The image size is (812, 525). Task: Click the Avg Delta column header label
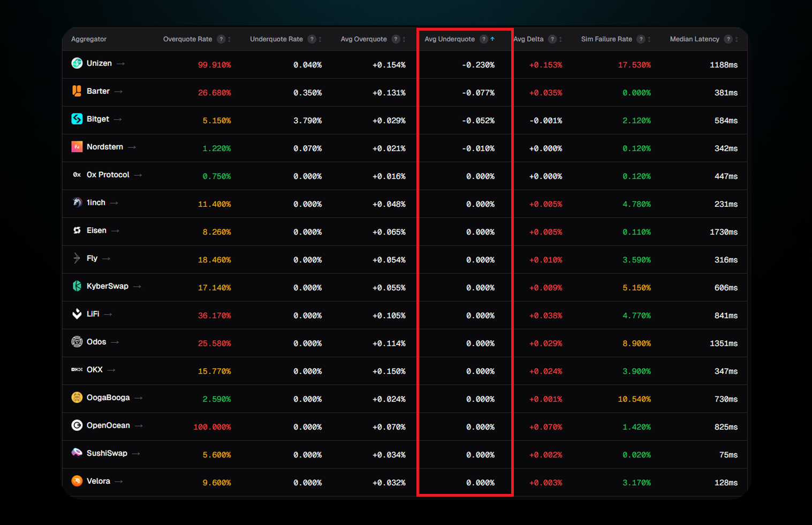coord(529,39)
